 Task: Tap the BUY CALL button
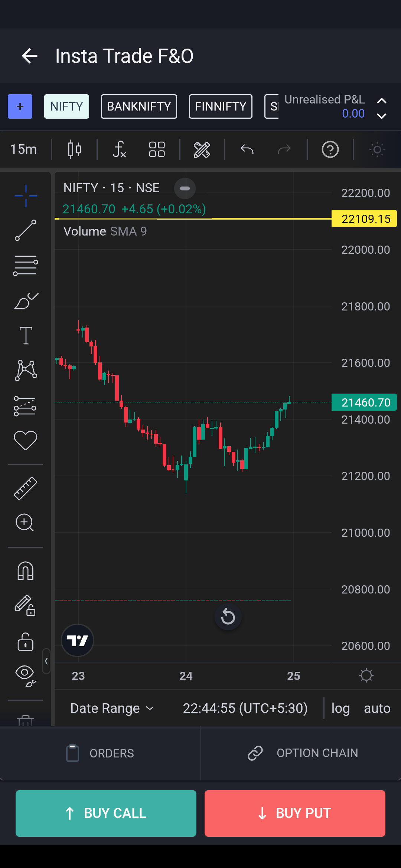pos(106,813)
